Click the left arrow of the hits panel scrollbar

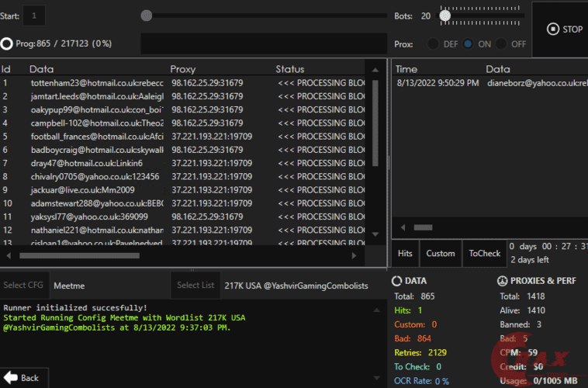(x=403, y=228)
